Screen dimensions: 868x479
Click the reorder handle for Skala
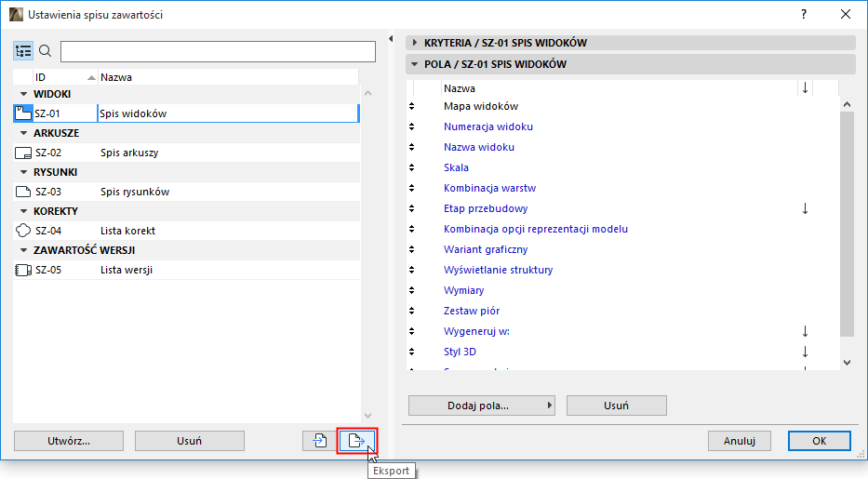click(411, 167)
